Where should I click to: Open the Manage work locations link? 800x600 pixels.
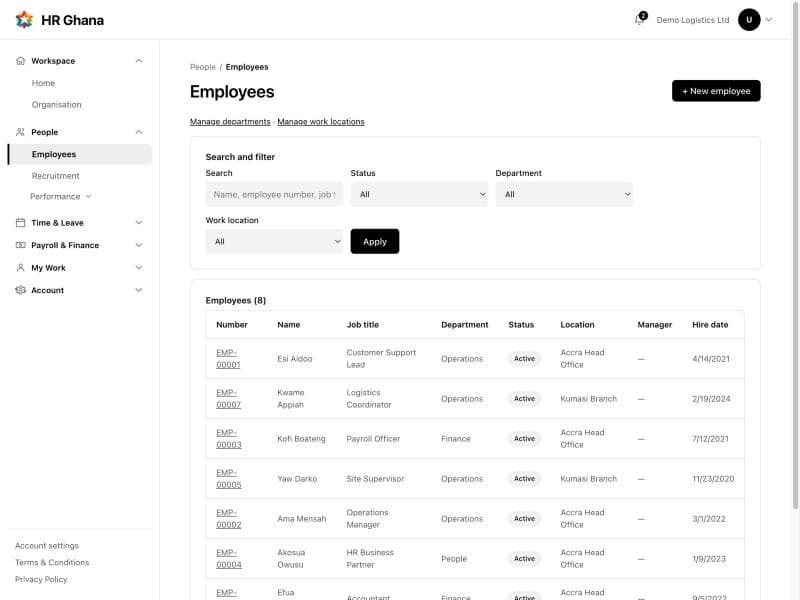click(x=321, y=121)
